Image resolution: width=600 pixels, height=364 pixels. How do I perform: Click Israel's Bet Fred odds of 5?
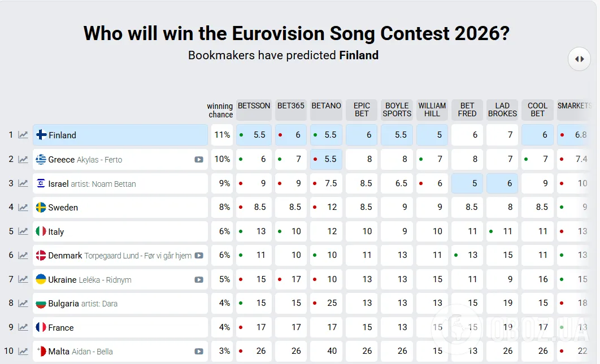click(x=467, y=183)
